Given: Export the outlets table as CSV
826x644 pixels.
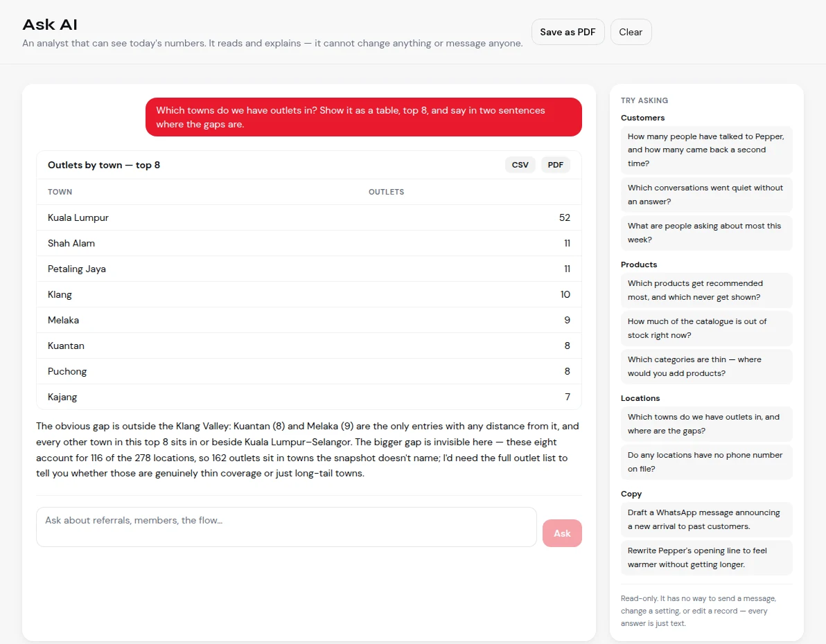Looking at the screenshot, I should 520,165.
